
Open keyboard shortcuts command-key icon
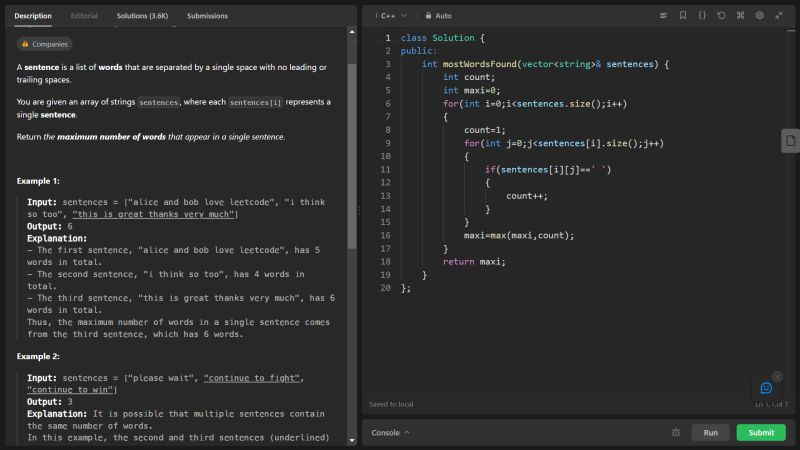(x=740, y=16)
